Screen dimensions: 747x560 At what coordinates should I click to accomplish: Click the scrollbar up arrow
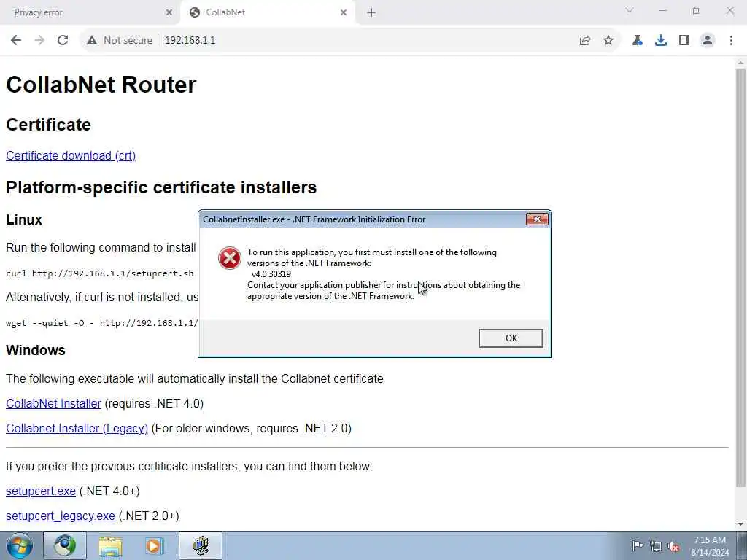pos(741,63)
